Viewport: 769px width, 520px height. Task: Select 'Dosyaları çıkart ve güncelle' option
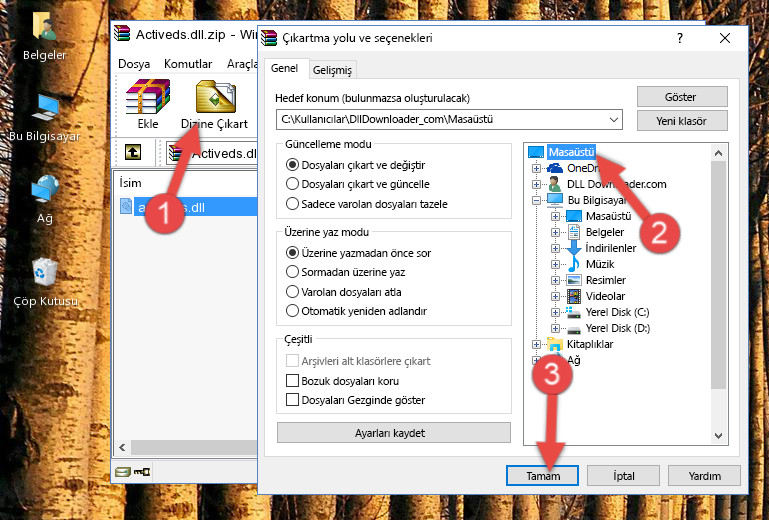pyautogui.click(x=292, y=184)
